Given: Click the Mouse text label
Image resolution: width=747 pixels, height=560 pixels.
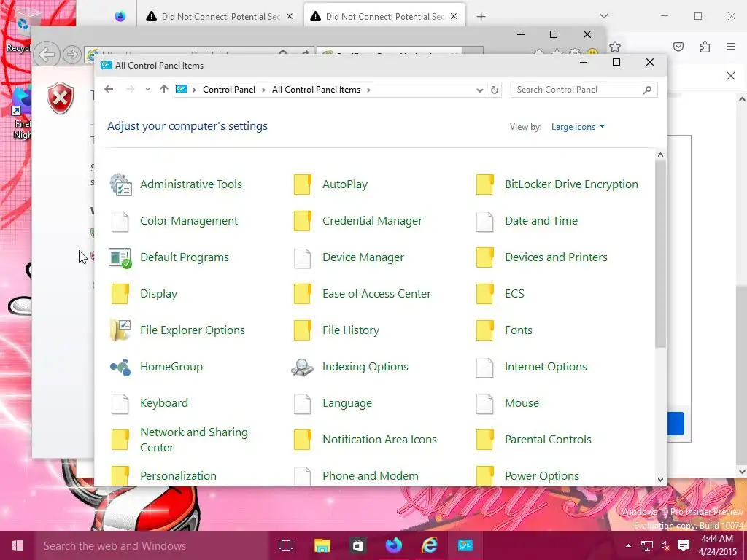Looking at the screenshot, I should 522,402.
